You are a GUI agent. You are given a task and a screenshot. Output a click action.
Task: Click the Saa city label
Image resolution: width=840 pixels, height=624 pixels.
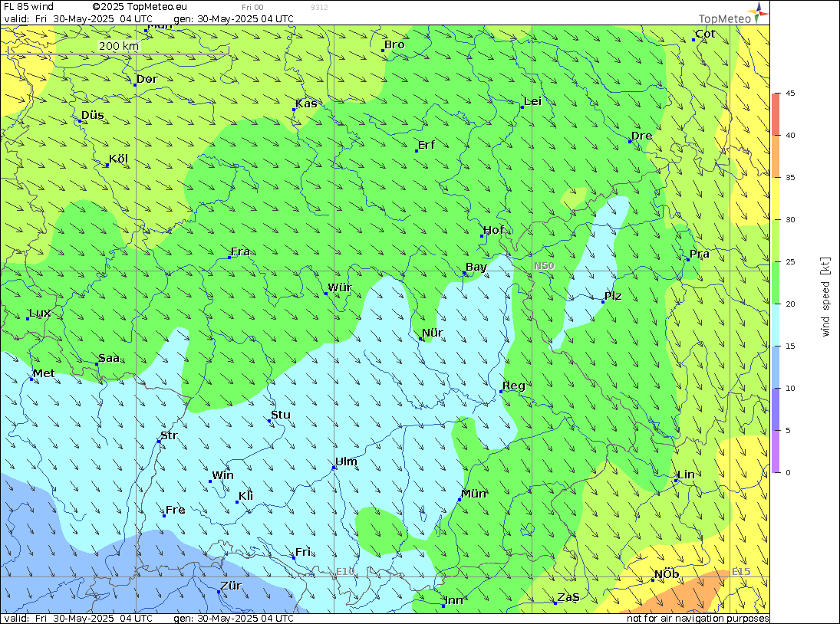pyautogui.click(x=109, y=358)
